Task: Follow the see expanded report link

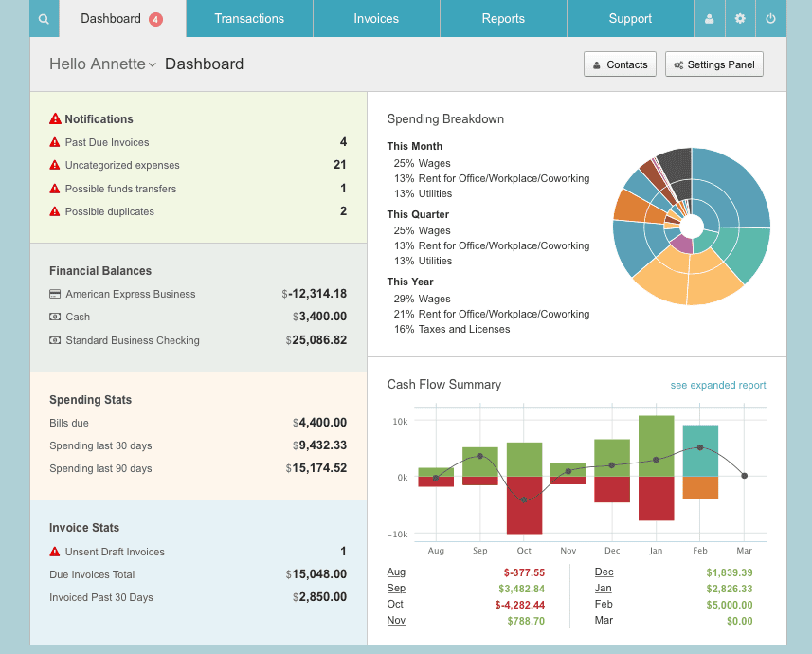Action: pyautogui.click(x=718, y=385)
